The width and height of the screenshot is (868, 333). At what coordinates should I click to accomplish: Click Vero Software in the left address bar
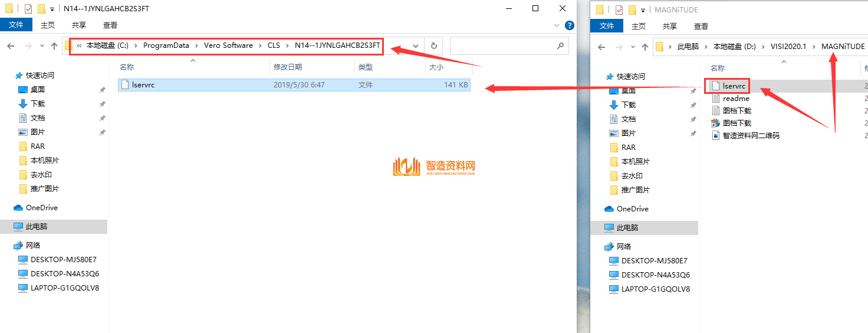(228, 45)
